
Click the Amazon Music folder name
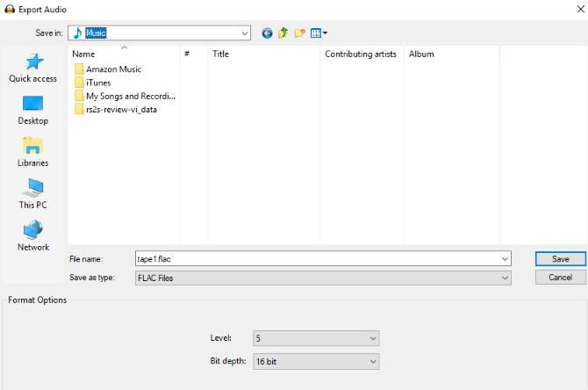point(113,69)
